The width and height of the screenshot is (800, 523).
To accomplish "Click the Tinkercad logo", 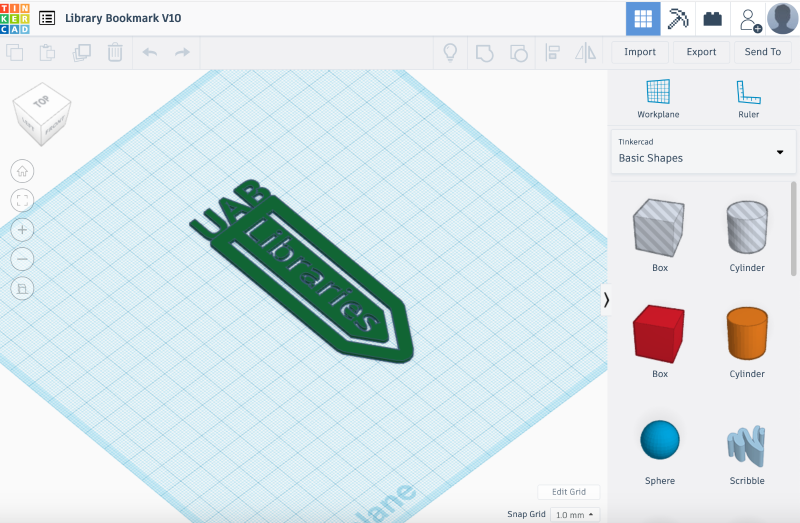I will point(17,18).
